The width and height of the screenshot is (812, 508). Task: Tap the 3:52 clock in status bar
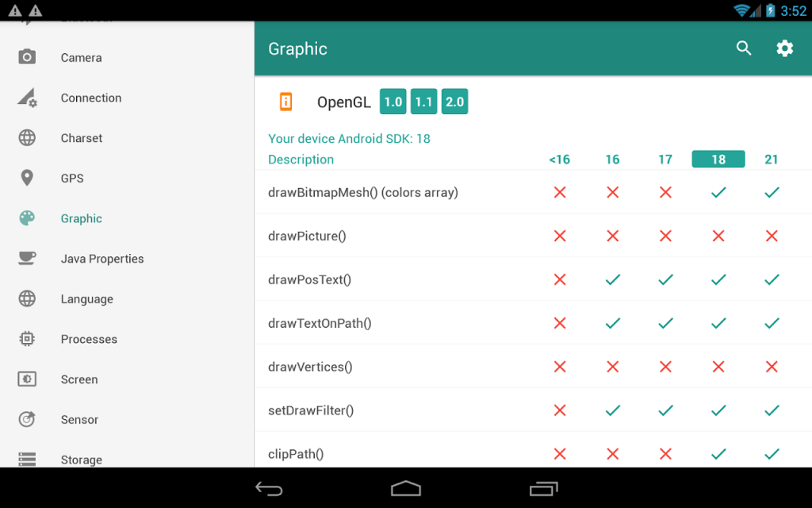point(793,11)
